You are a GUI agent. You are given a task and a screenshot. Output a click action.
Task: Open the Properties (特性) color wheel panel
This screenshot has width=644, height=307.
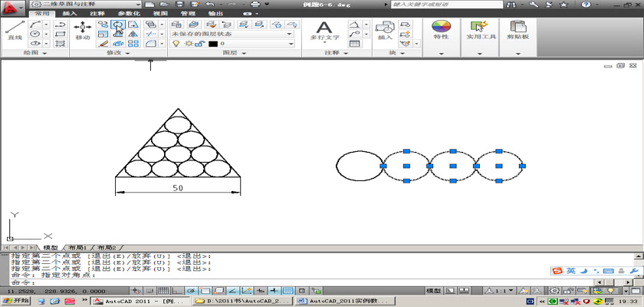click(441, 31)
